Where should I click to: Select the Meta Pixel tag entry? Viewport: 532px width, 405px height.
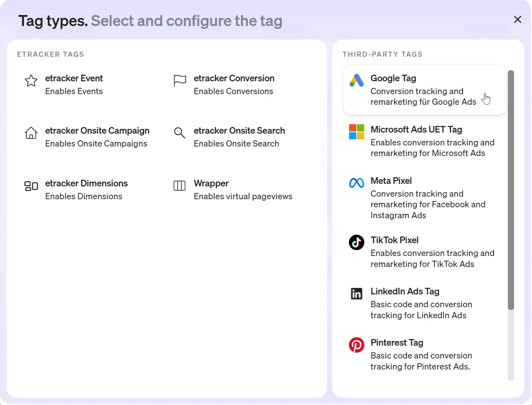tap(421, 198)
